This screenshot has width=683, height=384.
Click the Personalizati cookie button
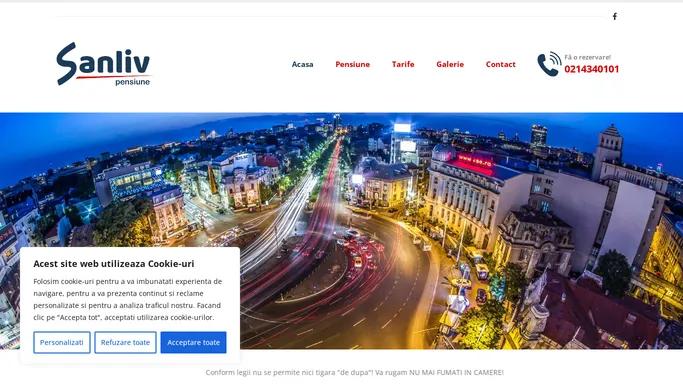pos(62,342)
